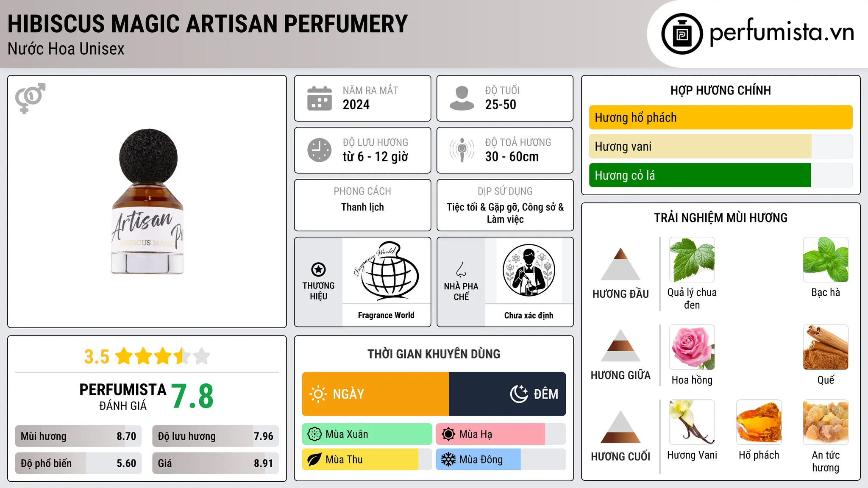Click the moon icon in the Đêm bar

coord(519,394)
